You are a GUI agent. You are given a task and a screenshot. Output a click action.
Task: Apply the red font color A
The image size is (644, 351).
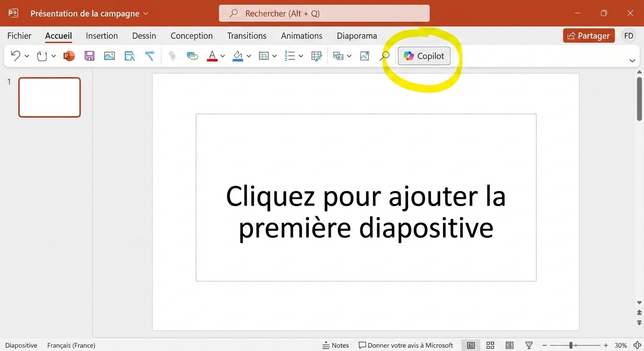[212, 56]
